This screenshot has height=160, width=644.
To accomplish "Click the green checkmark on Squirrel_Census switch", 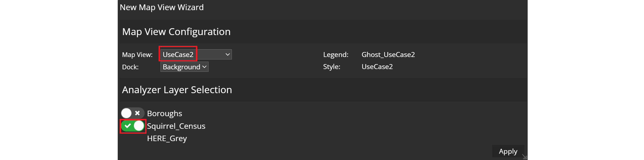I will click(128, 126).
